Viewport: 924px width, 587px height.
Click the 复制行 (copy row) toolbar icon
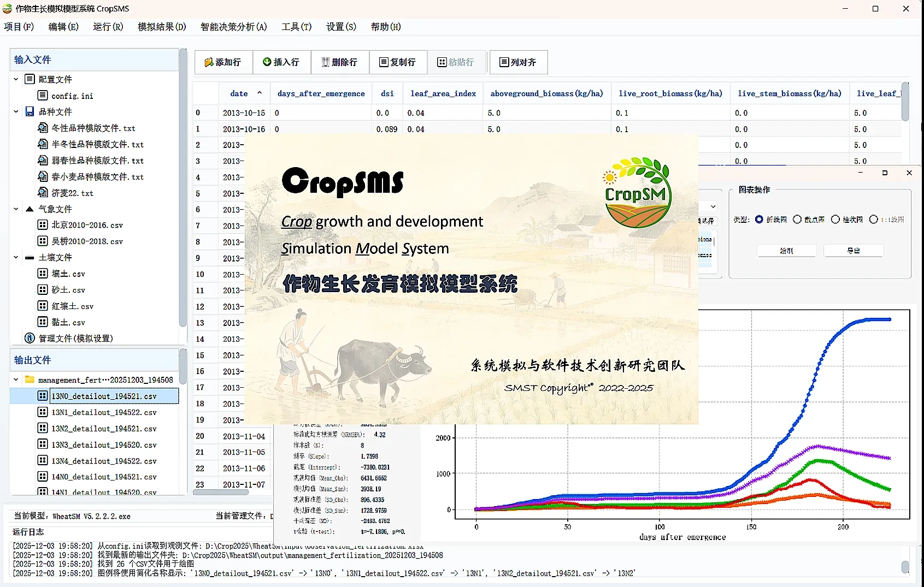384,62
